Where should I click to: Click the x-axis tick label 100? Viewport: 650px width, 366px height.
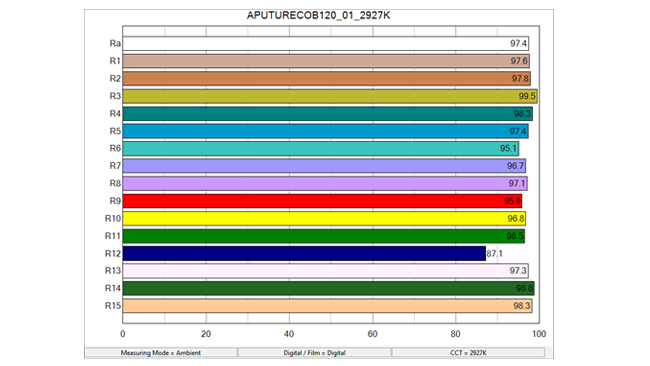tap(539, 334)
